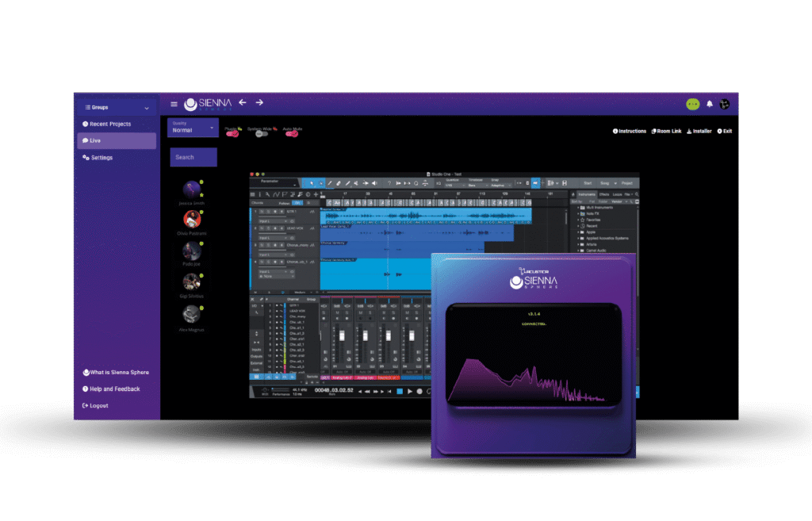Click the record button in the transport bar
This screenshot has width=812, height=521.
pyautogui.click(x=419, y=392)
